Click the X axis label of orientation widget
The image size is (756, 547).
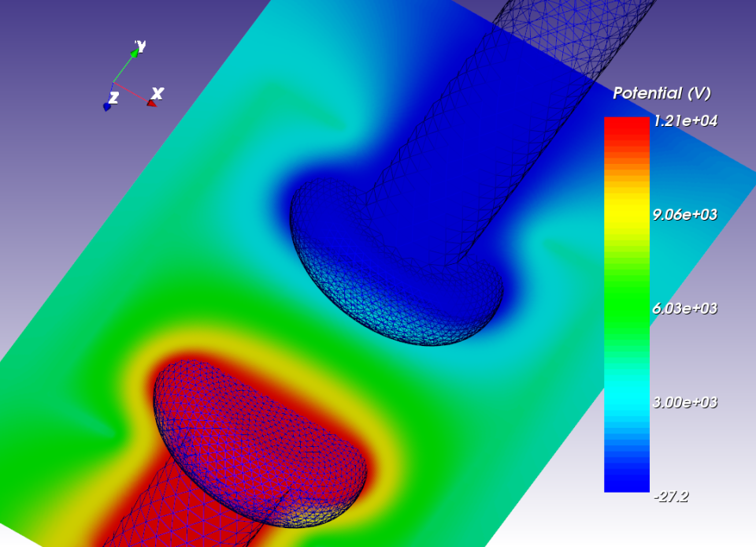tap(157, 93)
